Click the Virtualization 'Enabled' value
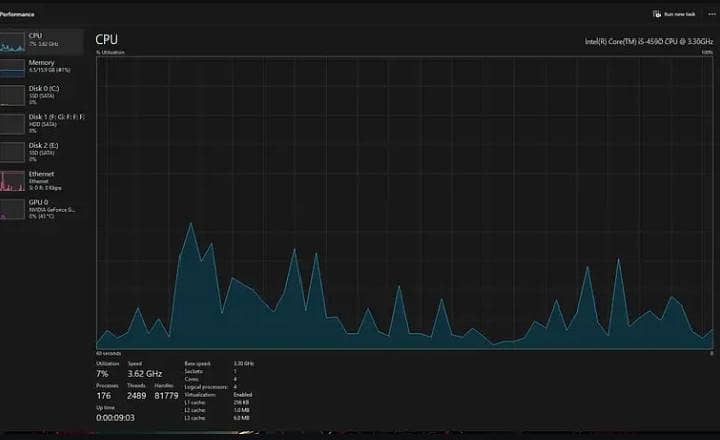 pyautogui.click(x=242, y=395)
